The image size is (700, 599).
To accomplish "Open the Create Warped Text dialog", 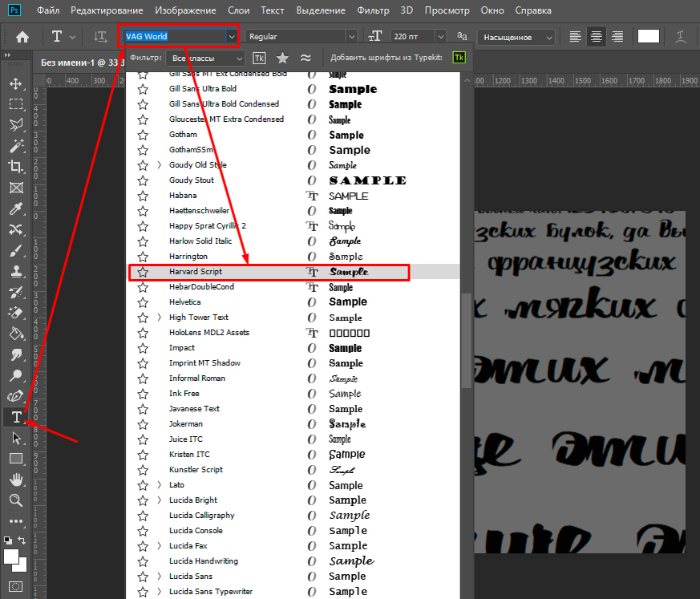I will (x=681, y=37).
